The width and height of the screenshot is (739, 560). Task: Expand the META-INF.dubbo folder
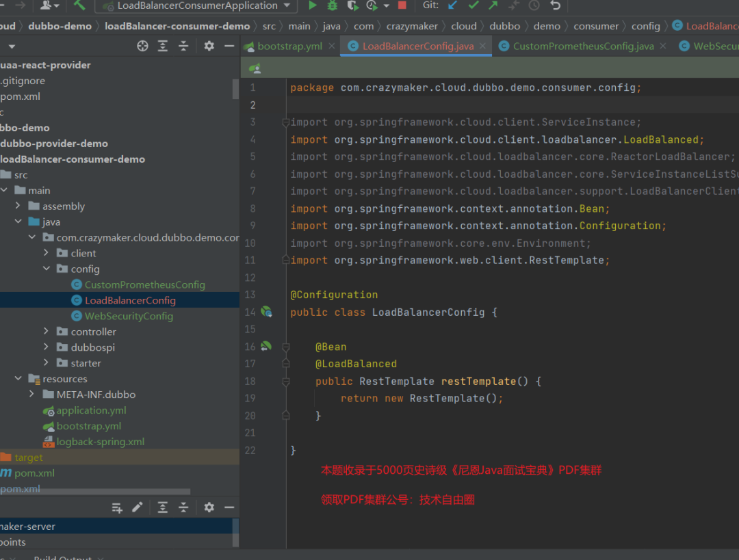[32, 395]
